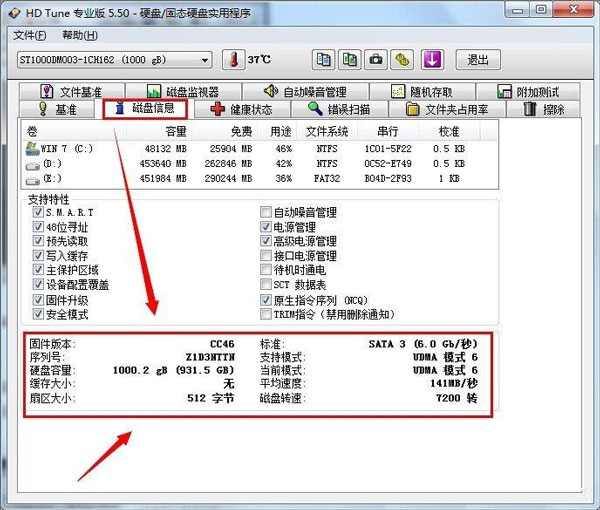Switch to the 自动噪音管理 tab
Screen dimensions: 600x510
(x=305, y=92)
